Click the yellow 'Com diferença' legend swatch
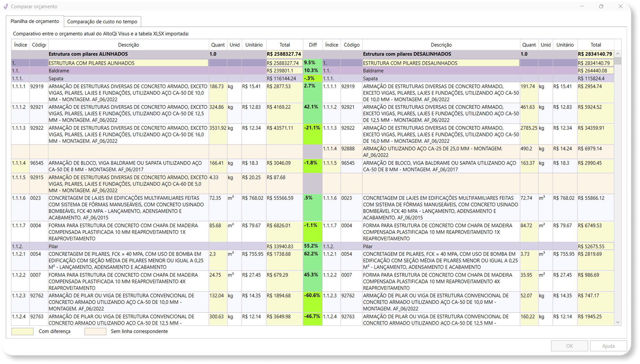640x364 pixels. (22, 331)
